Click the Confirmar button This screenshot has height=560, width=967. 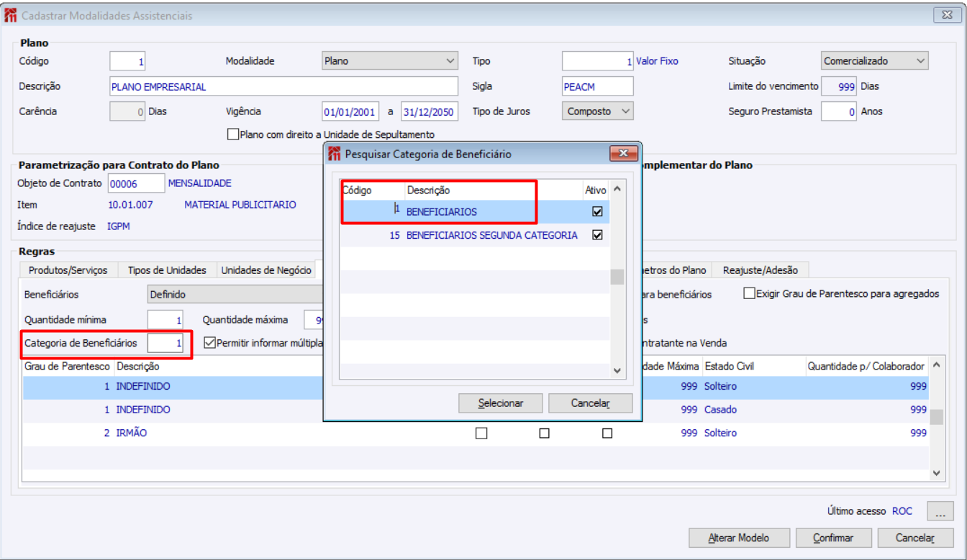point(833,538)
